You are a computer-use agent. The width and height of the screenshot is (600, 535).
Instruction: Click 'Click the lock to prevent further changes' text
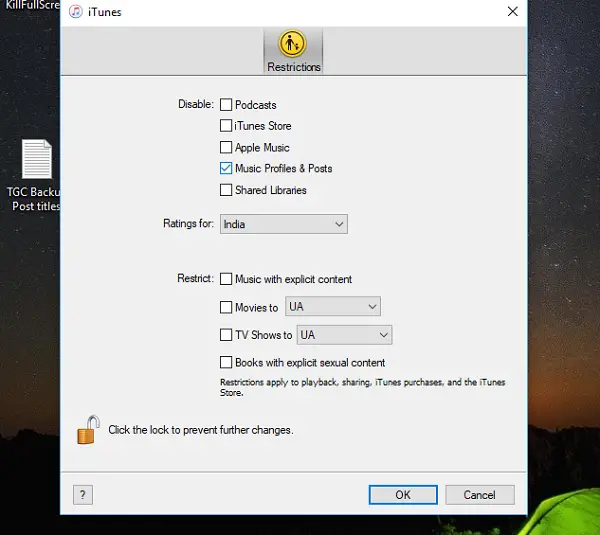[x=201, y=430]
